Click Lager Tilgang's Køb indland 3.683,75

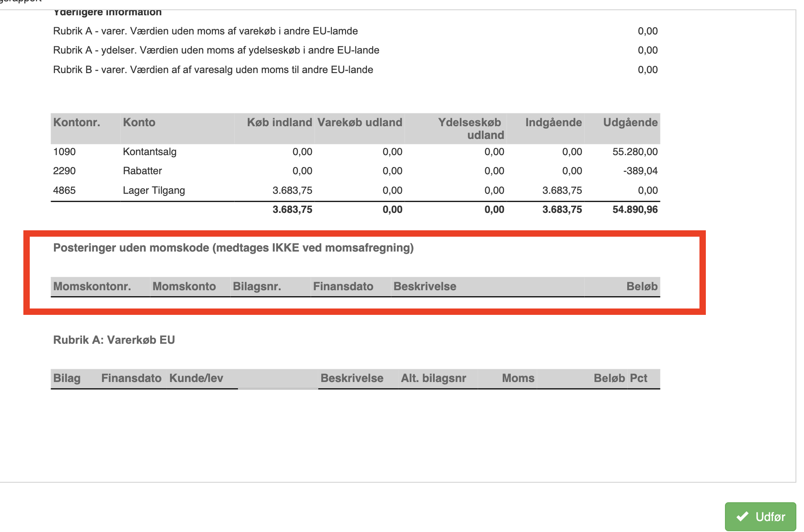pyautogui.click(x=292, y=190)
